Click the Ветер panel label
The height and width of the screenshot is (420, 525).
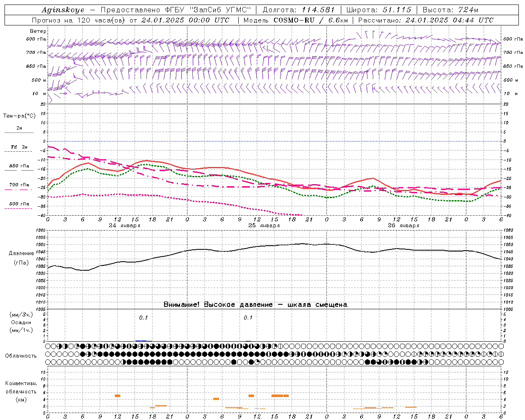click(38, 31)
